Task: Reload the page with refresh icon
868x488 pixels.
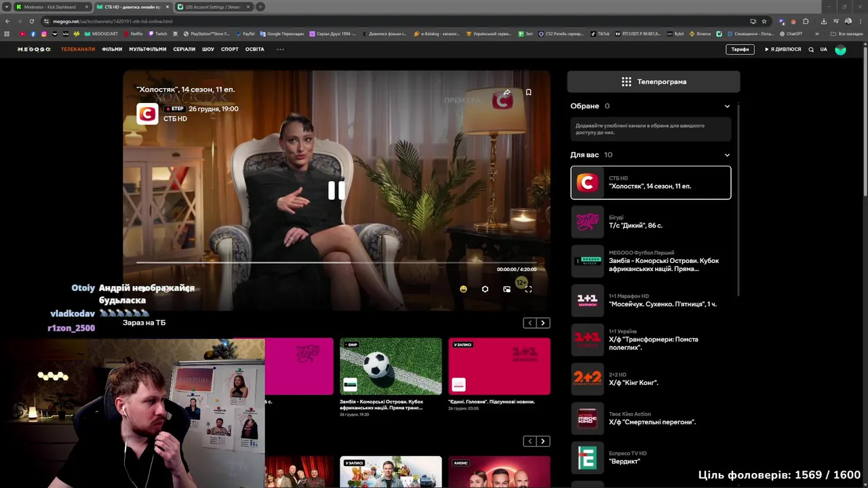Action: (x=31, y=21)
